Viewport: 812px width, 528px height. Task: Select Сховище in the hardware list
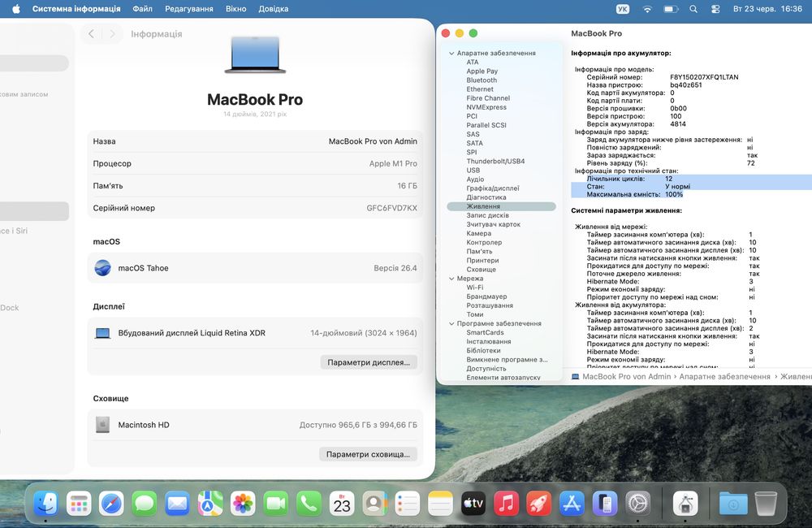481,270
